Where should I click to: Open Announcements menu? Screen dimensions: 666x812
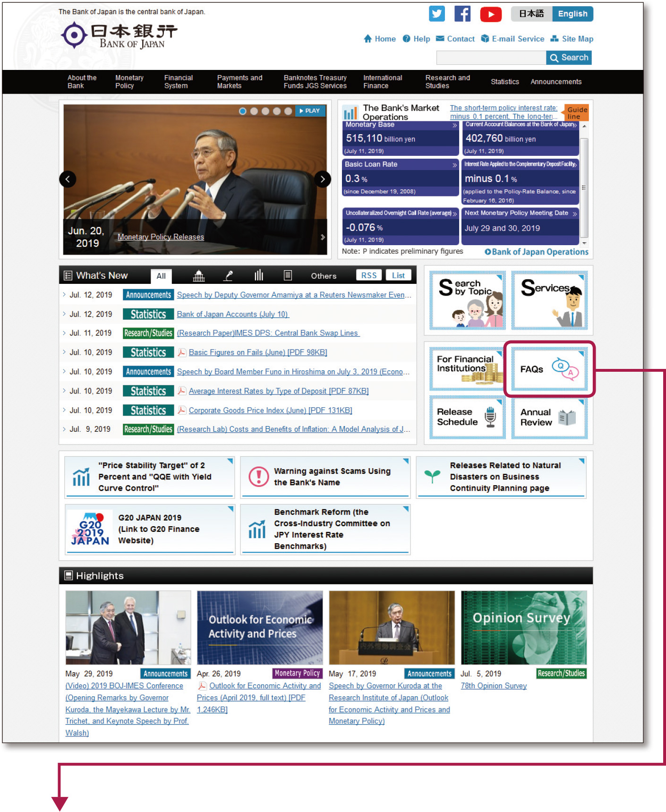pyautogui.click(x=556, y=82)
